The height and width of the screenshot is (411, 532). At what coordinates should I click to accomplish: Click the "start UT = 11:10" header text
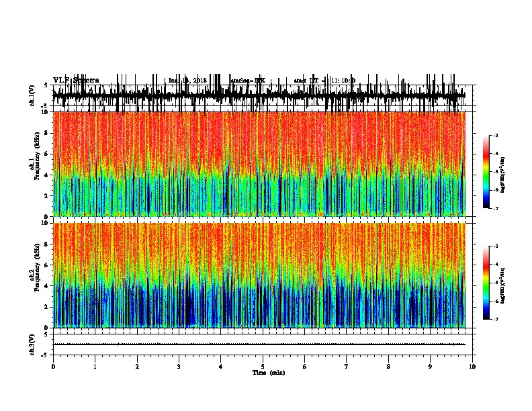pos(324,81)
